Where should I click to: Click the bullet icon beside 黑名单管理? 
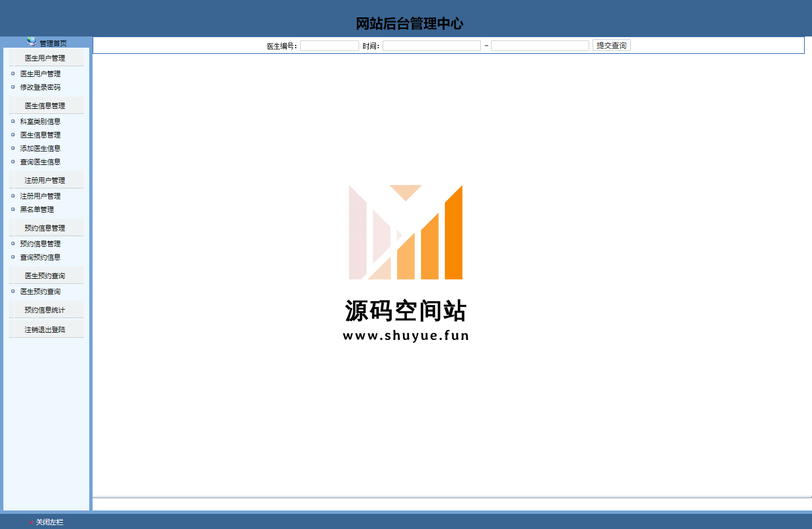(x=13, y=209)
